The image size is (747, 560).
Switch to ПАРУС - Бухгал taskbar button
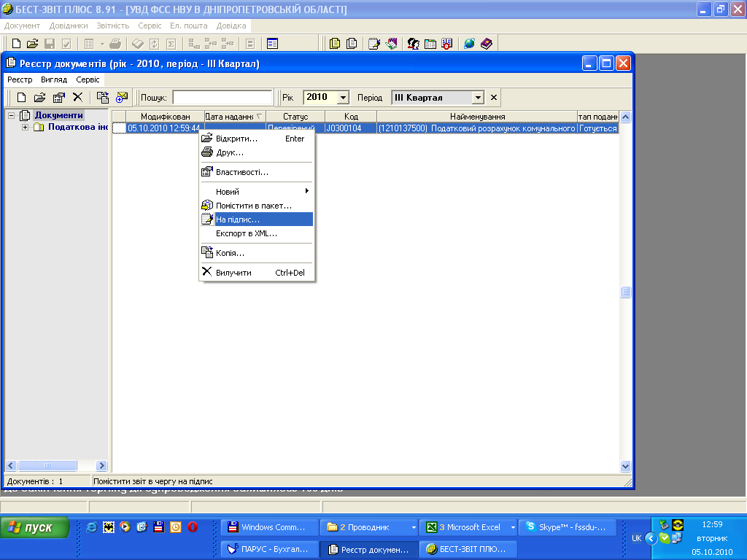[x=270, y=549]
